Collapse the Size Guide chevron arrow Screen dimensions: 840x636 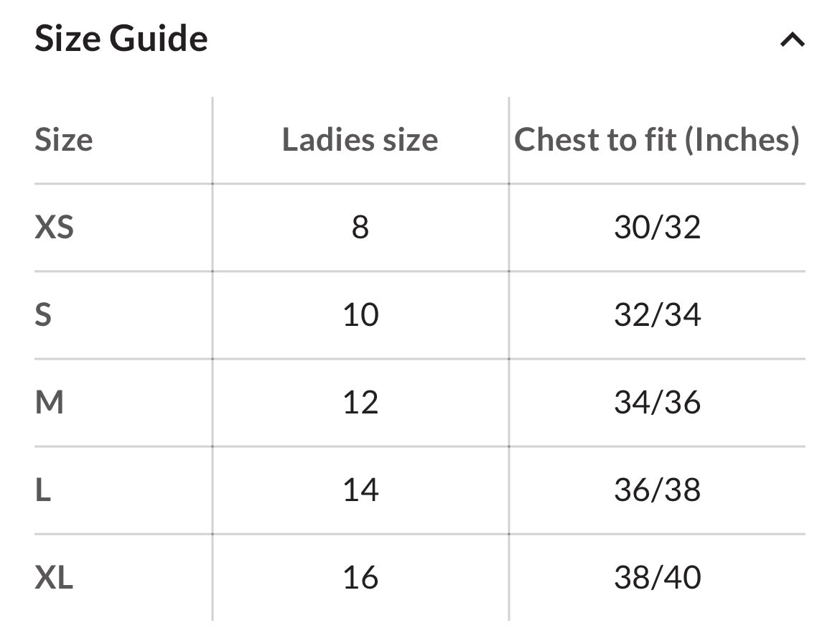[x=792, y=40]
